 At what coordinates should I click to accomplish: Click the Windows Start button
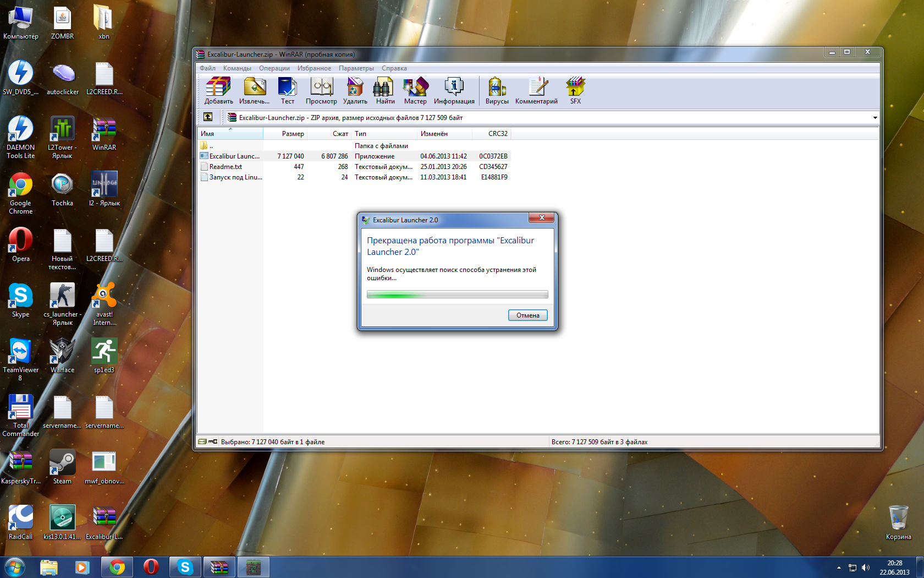pos(15,567)
